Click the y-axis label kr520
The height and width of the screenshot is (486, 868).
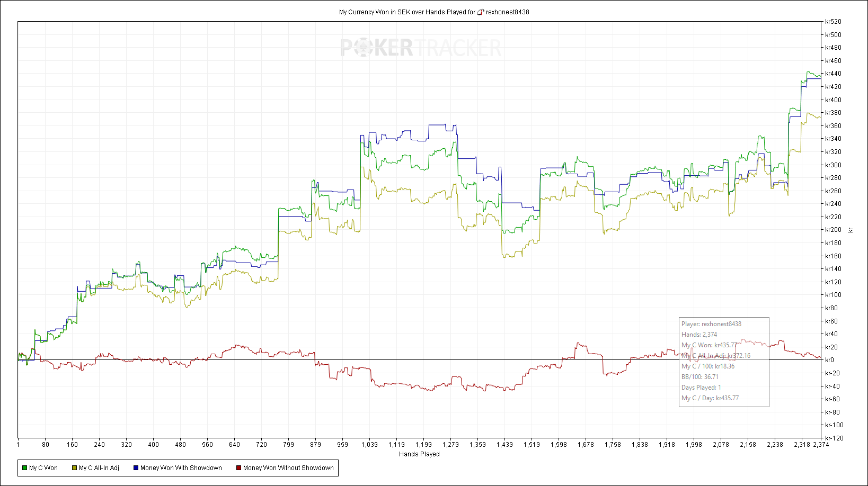click(x=833, y=22)
